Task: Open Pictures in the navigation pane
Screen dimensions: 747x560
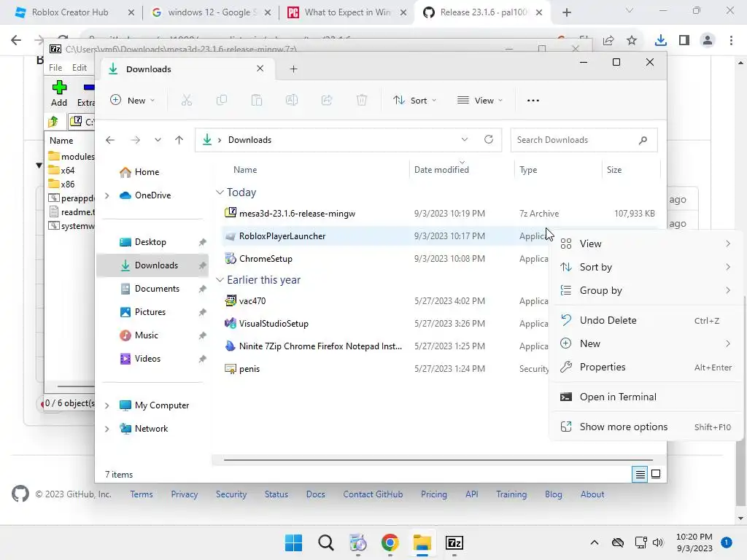Action: point(150,312)
